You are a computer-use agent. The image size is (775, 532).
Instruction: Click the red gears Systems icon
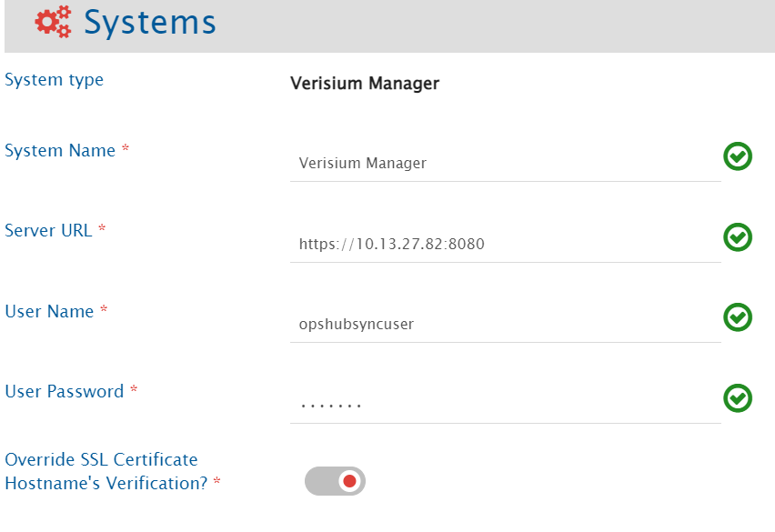pyautogui.click(x=53, y=23)
